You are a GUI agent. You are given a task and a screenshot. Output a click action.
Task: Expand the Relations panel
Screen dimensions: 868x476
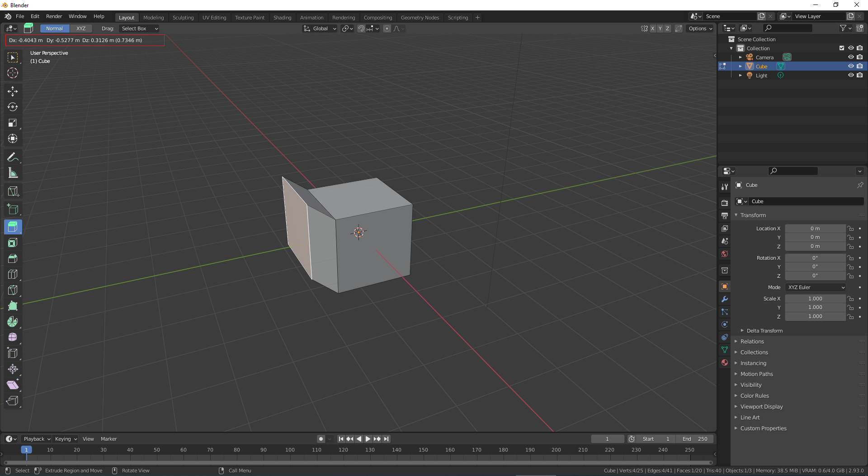[x=752, y=342]
